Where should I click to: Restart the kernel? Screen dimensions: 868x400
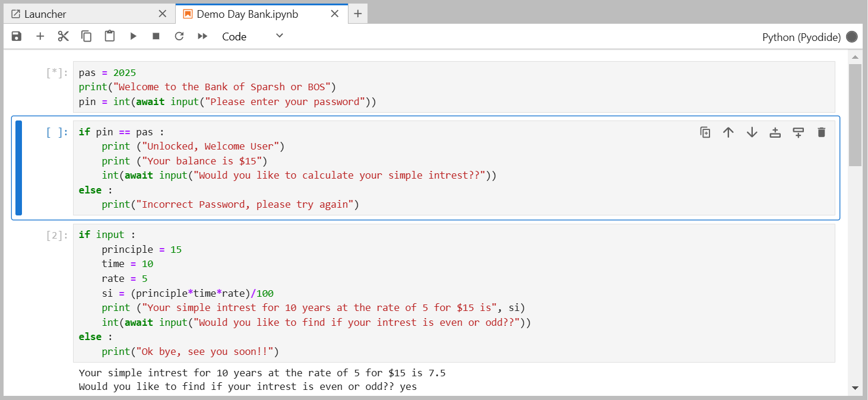pyautogui.click(x=179, y=37)
